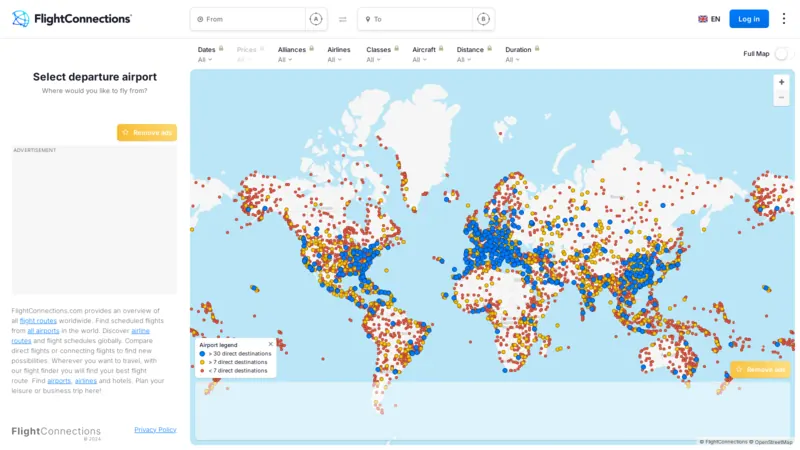Expand the Airlines filter dropdown

335,60
